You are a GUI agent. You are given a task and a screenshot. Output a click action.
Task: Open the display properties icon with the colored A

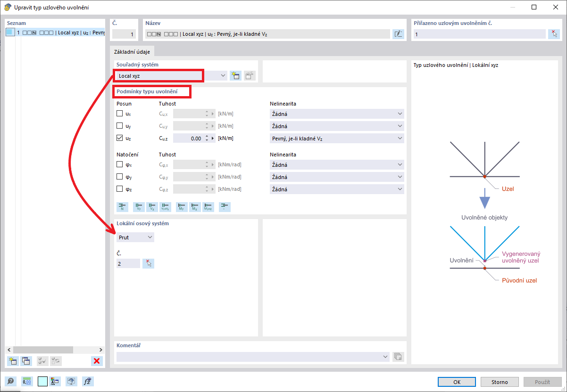(55, 382)
